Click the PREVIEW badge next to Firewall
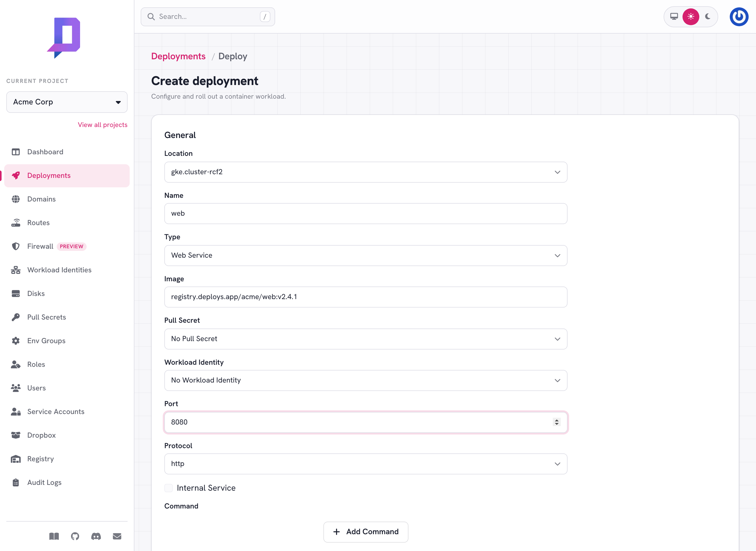756x551 pixels. tap(71, 246)
